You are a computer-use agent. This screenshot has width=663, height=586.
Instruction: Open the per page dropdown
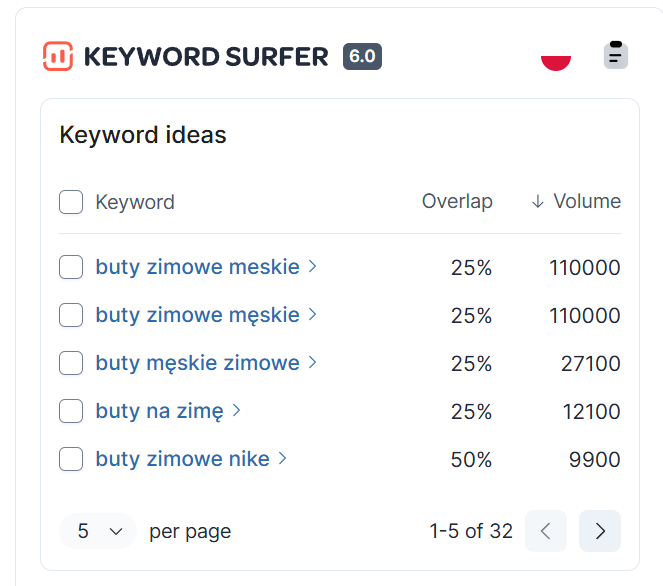point(98,531)
